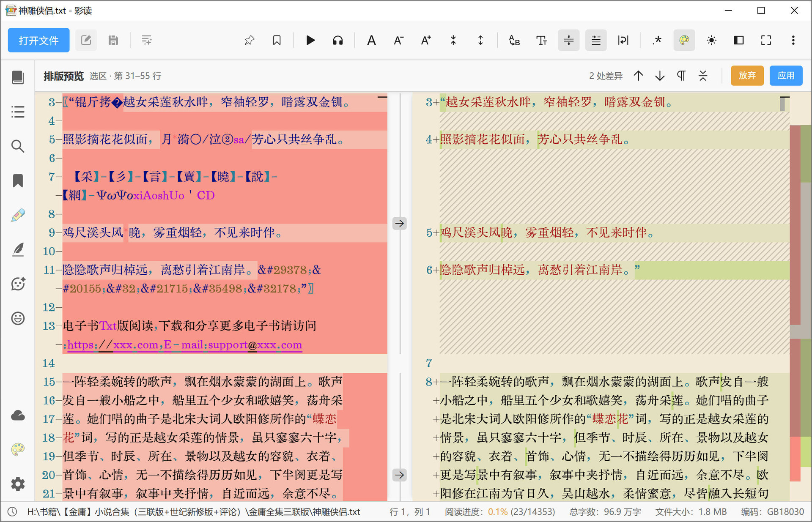Open the bookmarks panel in the sidebar

click(18, 180)
